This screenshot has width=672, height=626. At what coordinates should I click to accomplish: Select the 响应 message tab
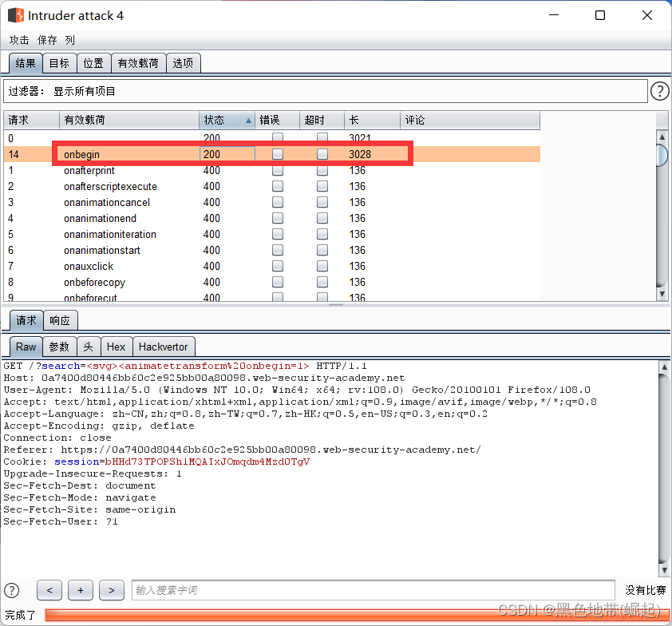(x=60, y=320)
